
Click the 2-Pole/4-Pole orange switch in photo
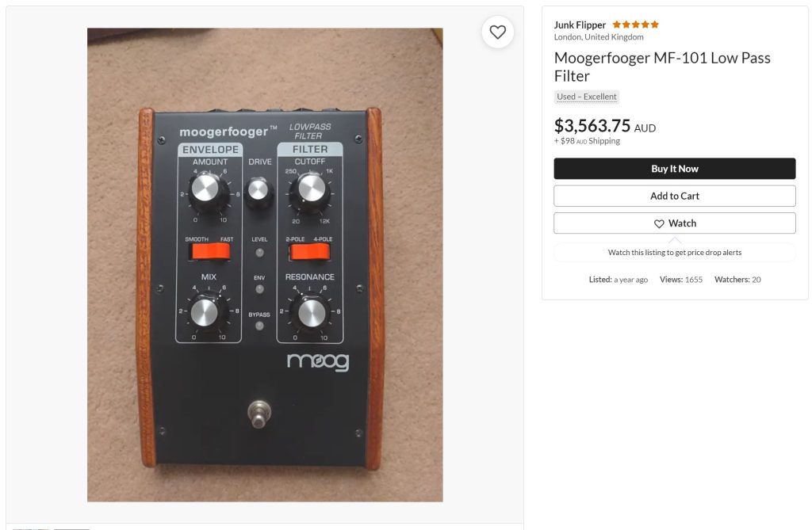[x=310, y=252]
